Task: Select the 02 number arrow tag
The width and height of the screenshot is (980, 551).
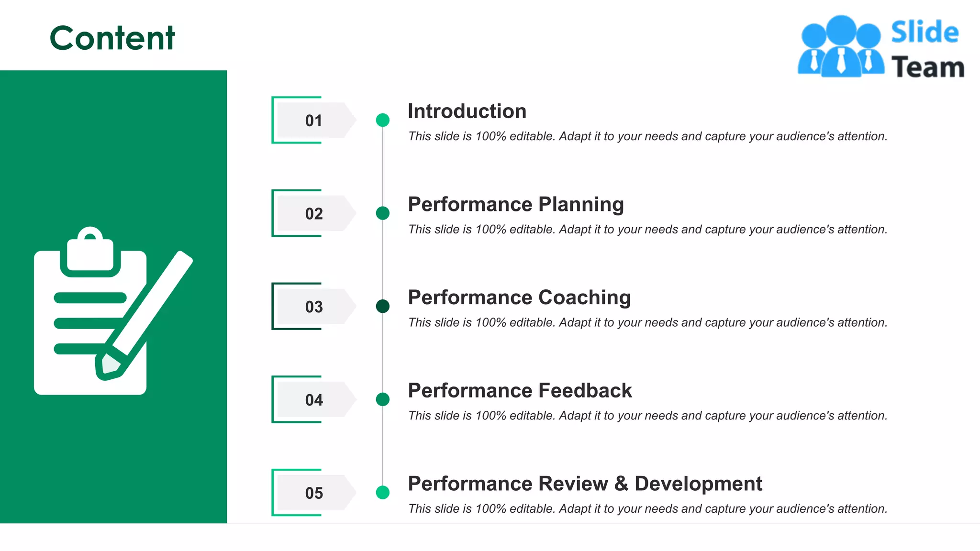Action: 317,213
